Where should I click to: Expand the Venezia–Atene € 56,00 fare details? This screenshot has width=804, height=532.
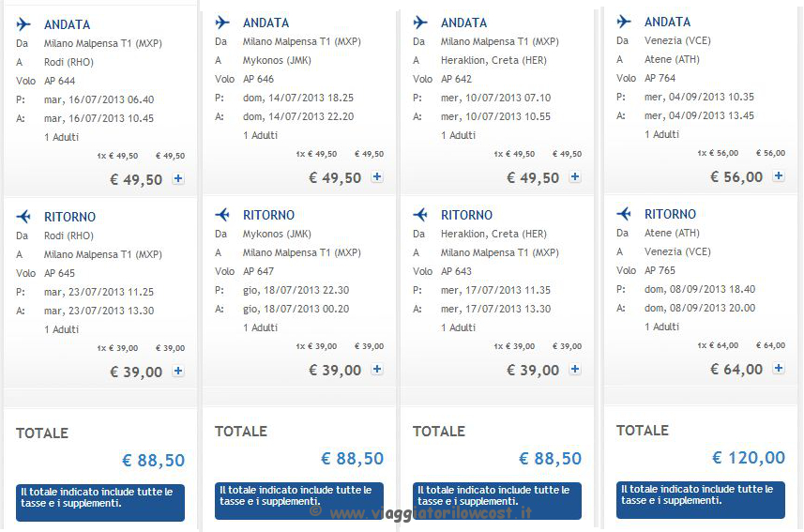click(x=779, y=175)
